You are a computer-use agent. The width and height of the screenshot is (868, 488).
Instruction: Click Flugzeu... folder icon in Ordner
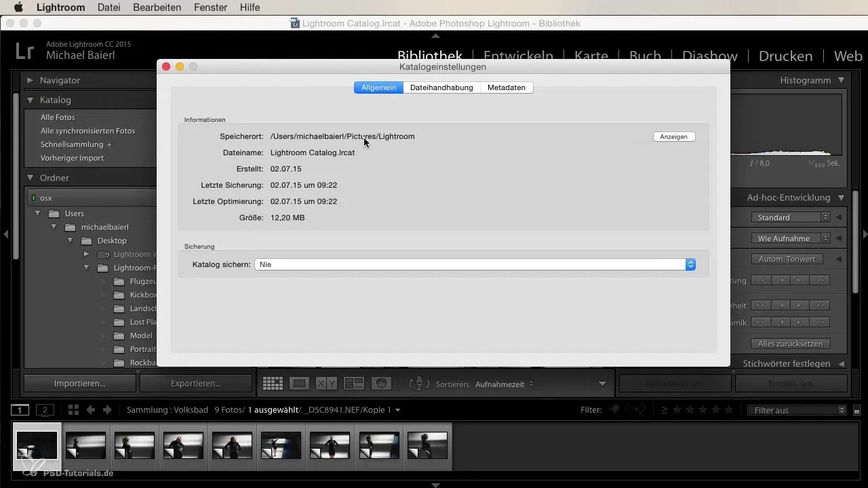[119, 281]
